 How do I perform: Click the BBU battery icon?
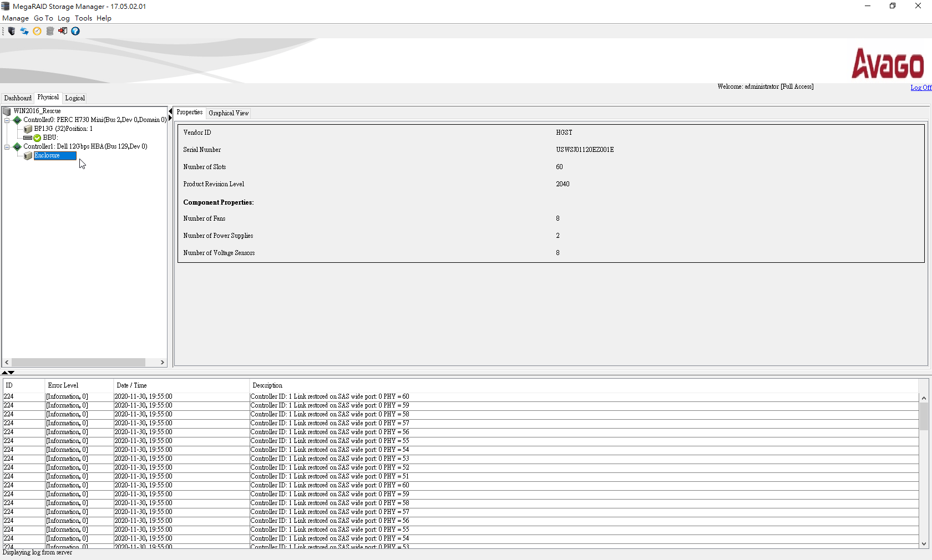tap(28, 138)
